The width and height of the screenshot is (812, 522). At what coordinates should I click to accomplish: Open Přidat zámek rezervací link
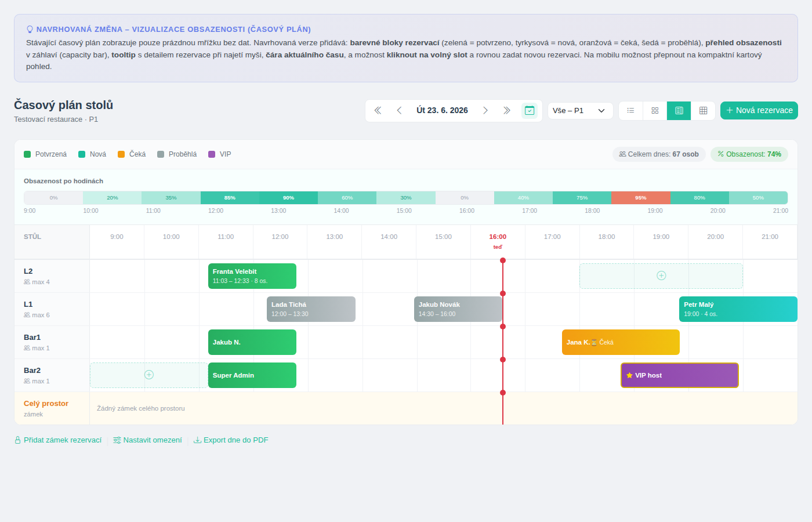(58, 440)
